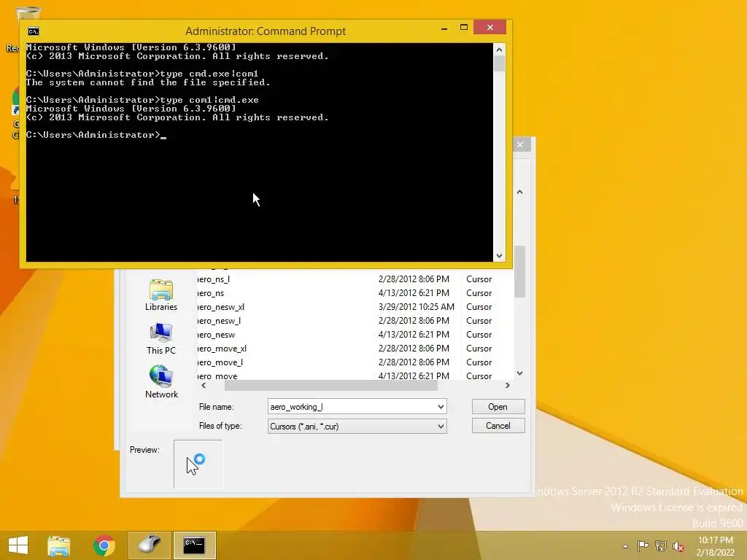This screenshot has height=560, width=747.
Task: Select the aero_nesw_l cursor file
Action: tap(219, 321)
